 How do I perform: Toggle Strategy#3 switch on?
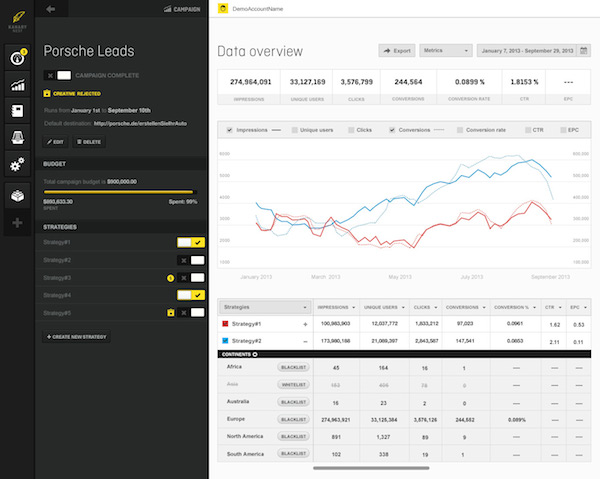click(191, 278)
